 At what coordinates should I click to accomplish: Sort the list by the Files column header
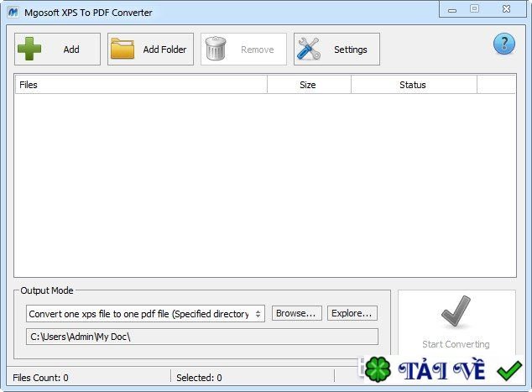(x=141, y=85)
